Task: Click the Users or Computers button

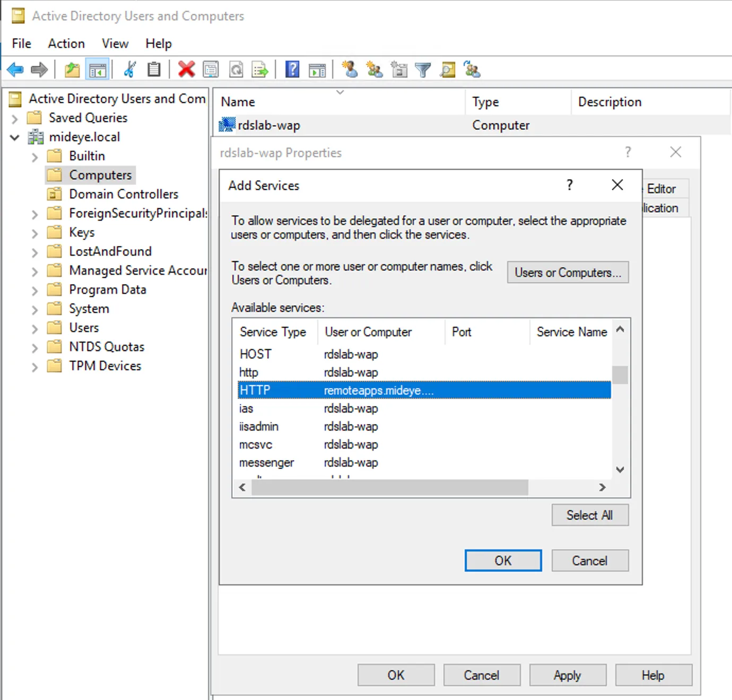Action: pos(568,272)
